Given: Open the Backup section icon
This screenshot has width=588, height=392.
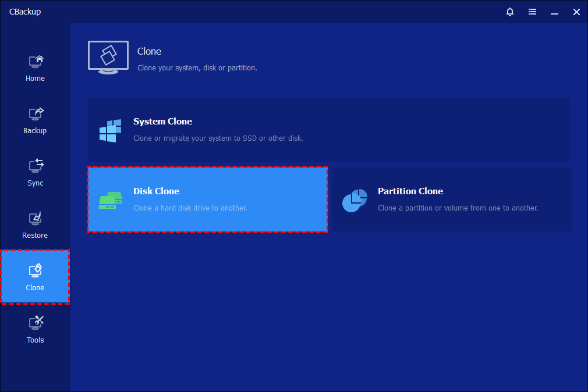Looking at the screenshot, I should point(36,114).
